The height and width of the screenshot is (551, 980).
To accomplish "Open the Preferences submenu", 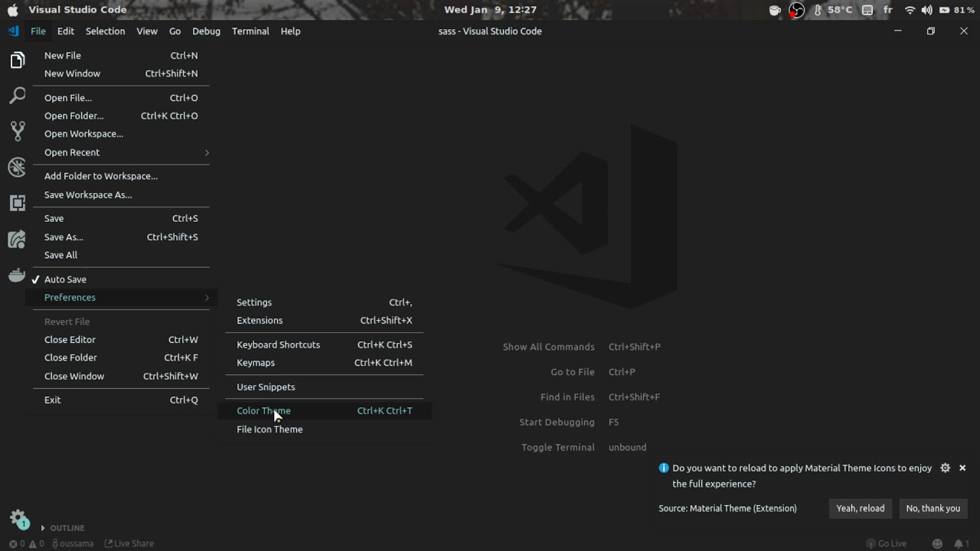I will pyautogui.click(x=70, y=297).
